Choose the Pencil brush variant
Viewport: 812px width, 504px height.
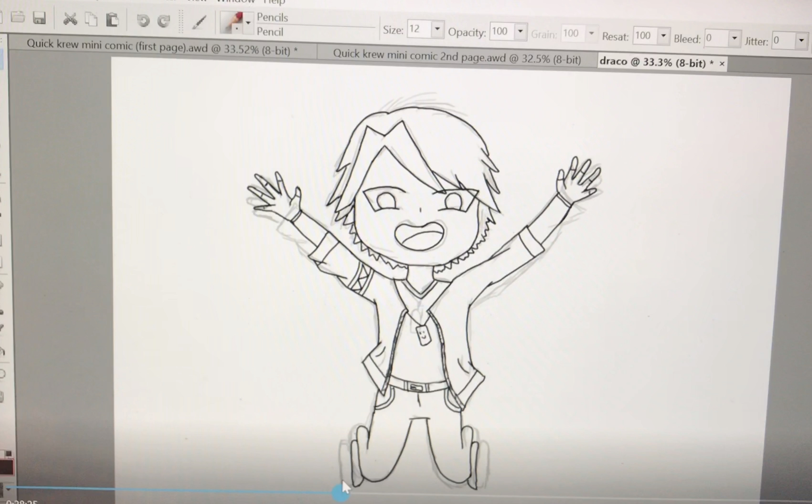[x=270, y=31]
